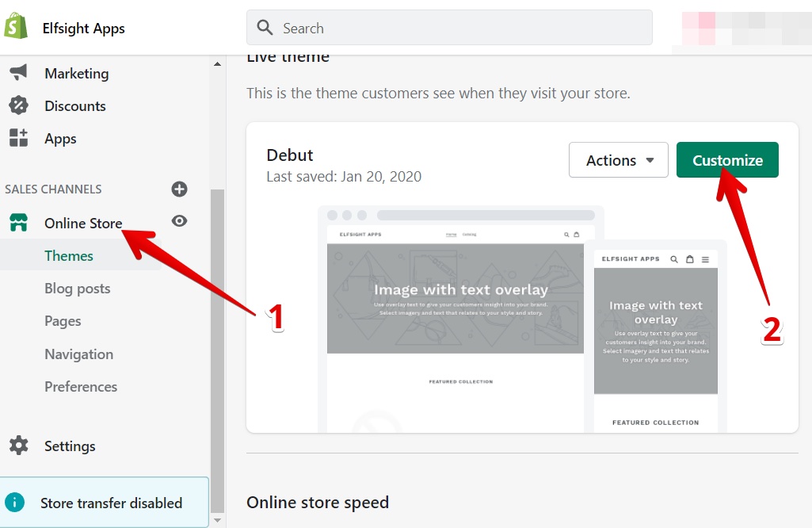Open the Preferences link

pos(81,386)
